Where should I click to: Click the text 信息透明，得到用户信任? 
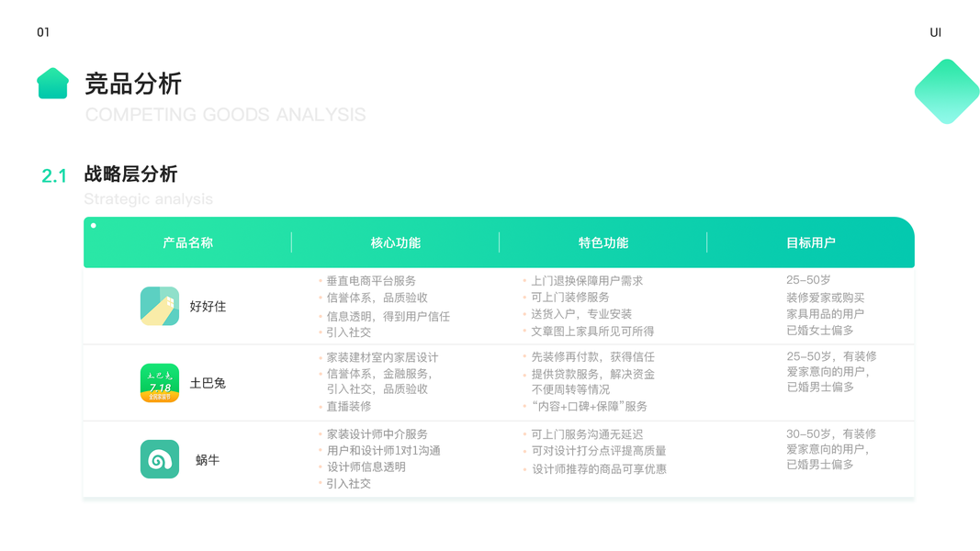[389, 317]
